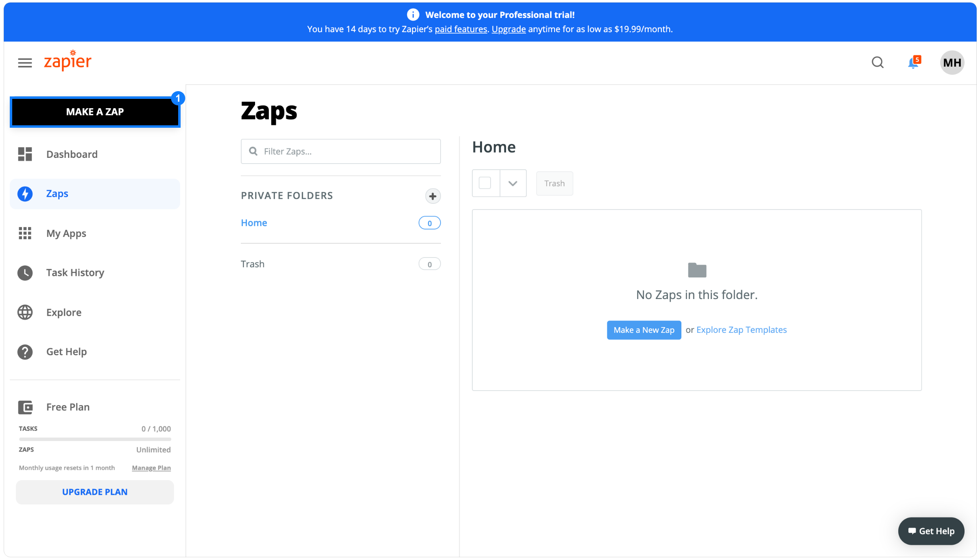Viewport: 980px width, 559px height.
Task: Click the empty folder icon
Action: (697, 270)
